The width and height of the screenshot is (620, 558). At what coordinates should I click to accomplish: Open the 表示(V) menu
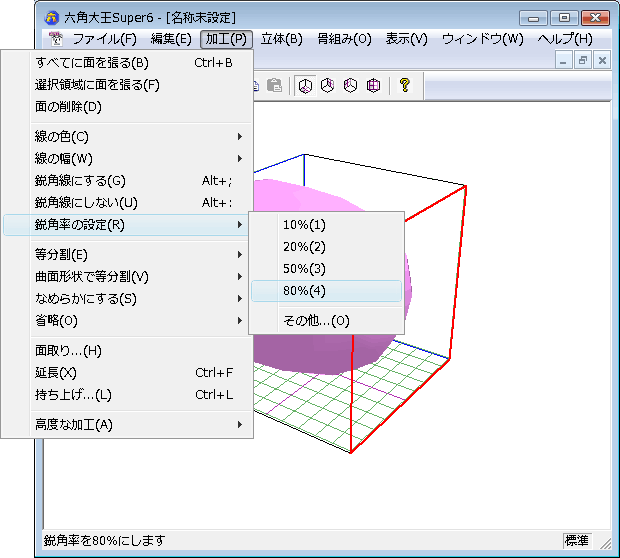(x=406, y=39)
